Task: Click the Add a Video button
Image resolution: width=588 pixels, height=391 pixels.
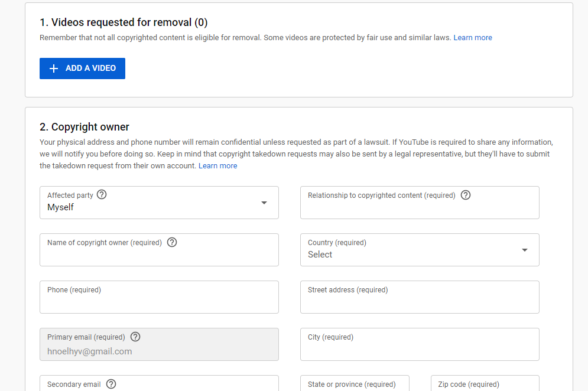Action: coord(82,69)
